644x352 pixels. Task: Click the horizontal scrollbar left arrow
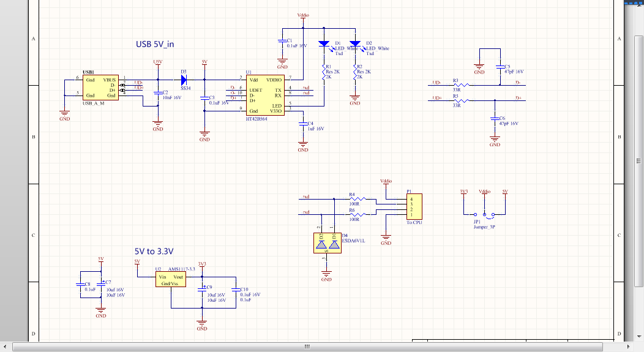point(5,346)
